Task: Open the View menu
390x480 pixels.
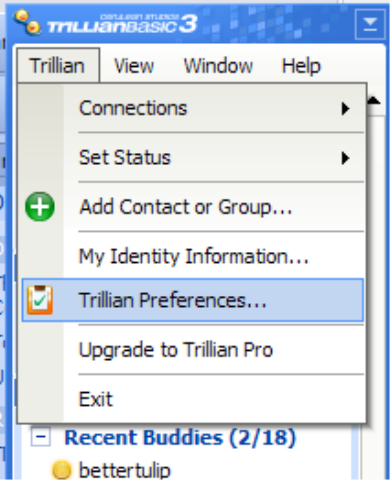Action: (134, 66)
